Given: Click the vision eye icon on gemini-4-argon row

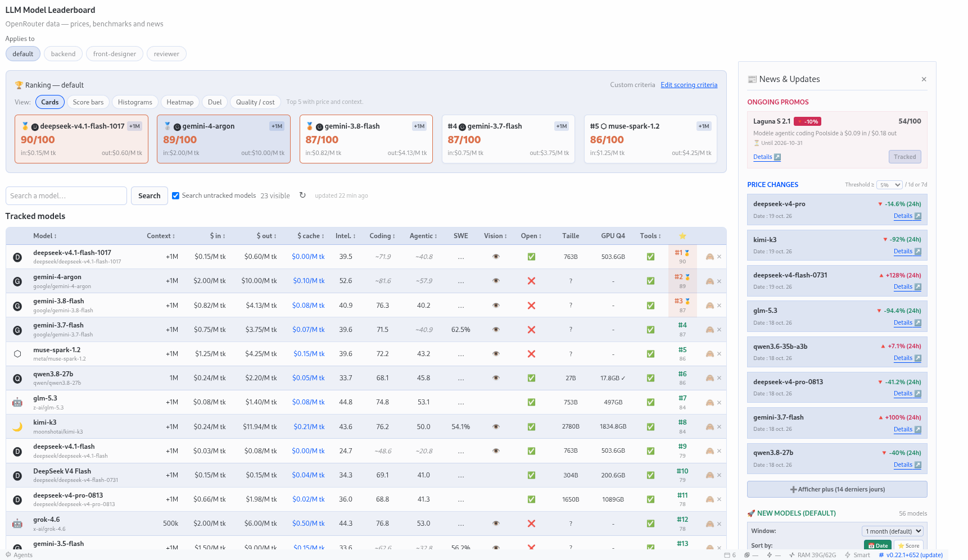Looking at the screenshot, I should point(496,281).
